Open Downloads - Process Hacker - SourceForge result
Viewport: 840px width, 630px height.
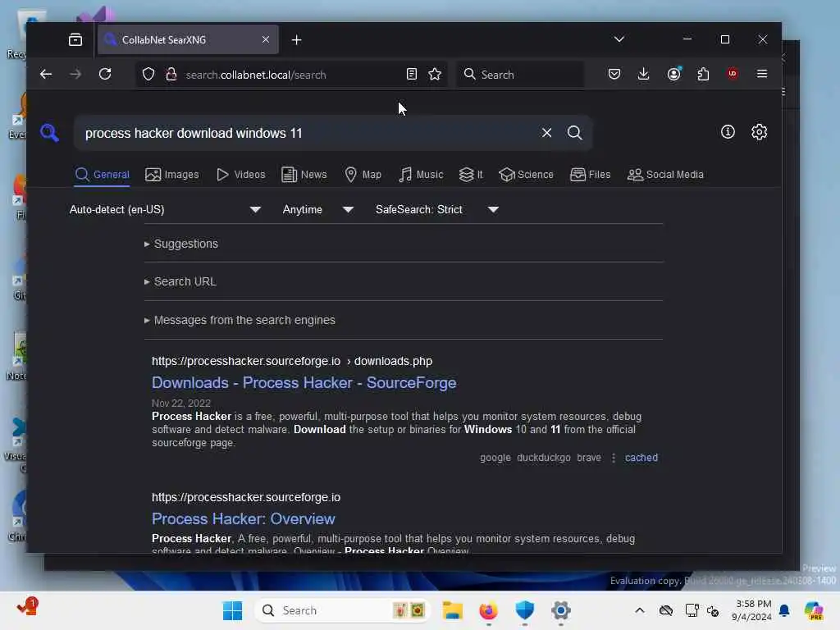(x=304, y=383)
